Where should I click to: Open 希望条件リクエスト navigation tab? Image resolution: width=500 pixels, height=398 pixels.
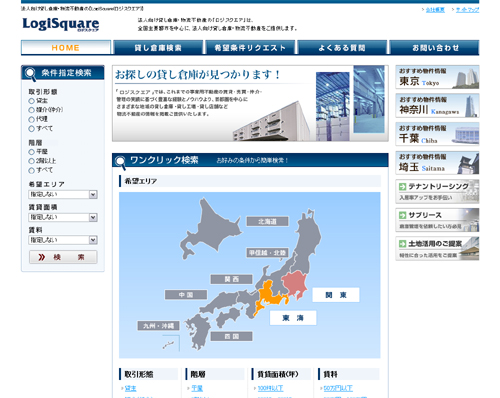point(250,47)
